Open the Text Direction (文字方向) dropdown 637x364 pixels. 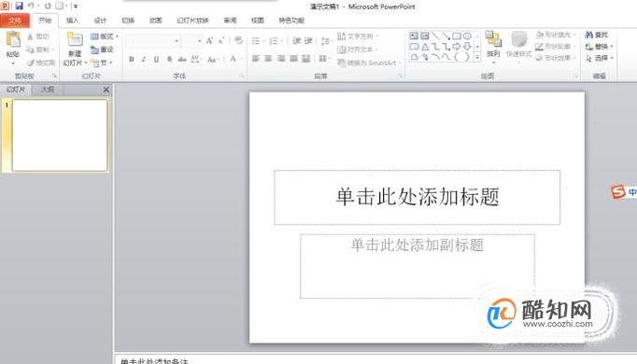[x=358, y=36]
